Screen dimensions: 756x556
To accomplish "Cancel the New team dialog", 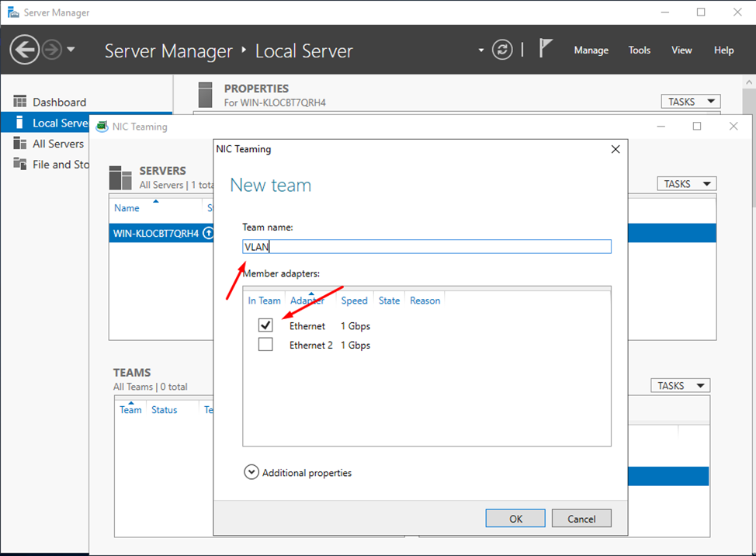I will point(581,518).
